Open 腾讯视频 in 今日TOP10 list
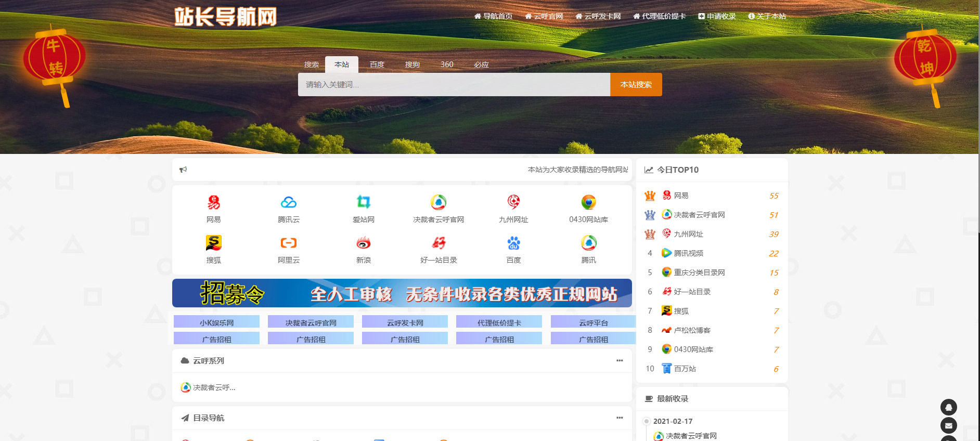Viewport: 980px width, 441px height. click(688, 253)
